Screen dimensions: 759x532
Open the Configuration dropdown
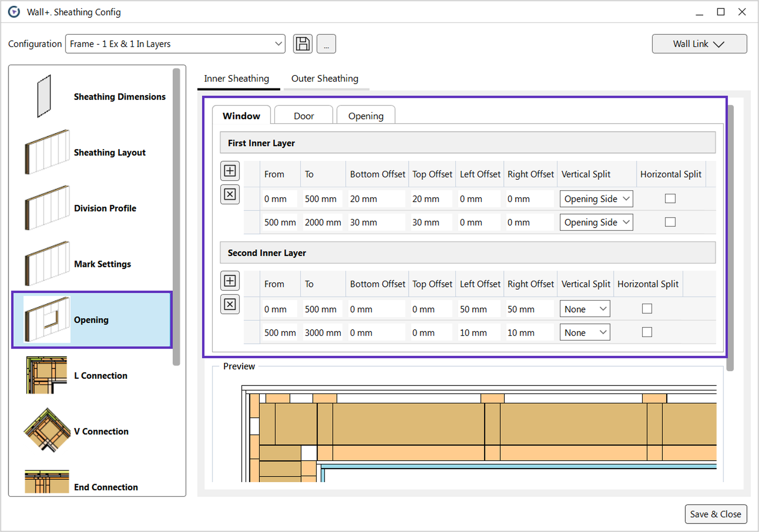(175, 44)
